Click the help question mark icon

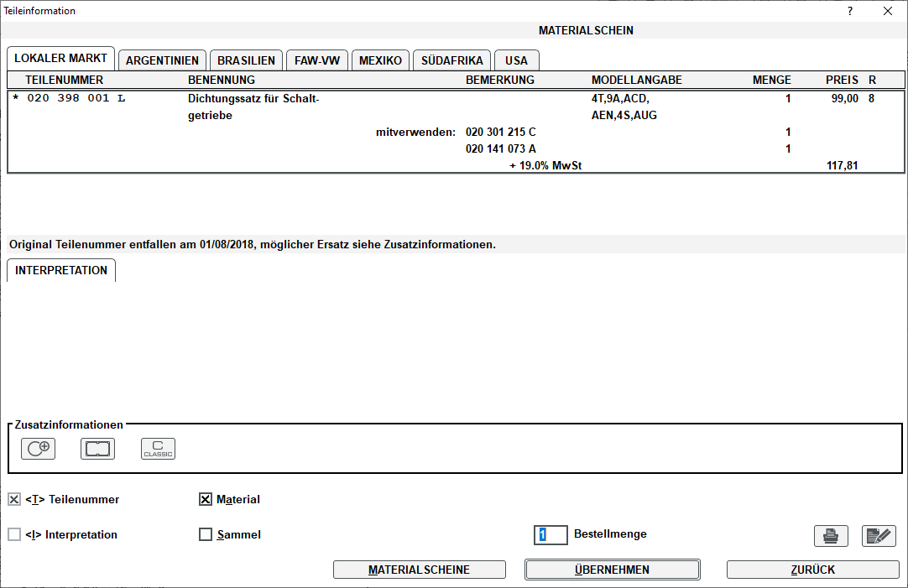tap(849, 11)
